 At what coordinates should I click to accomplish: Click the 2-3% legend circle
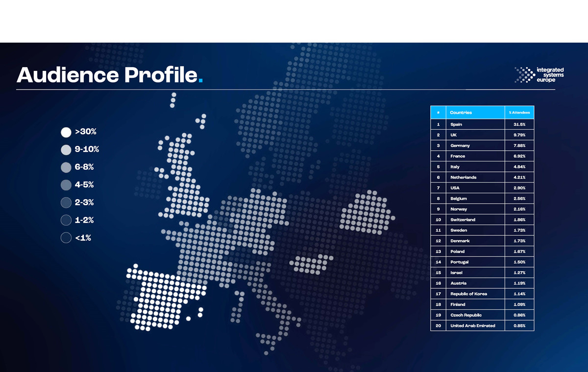pos(66,203)
